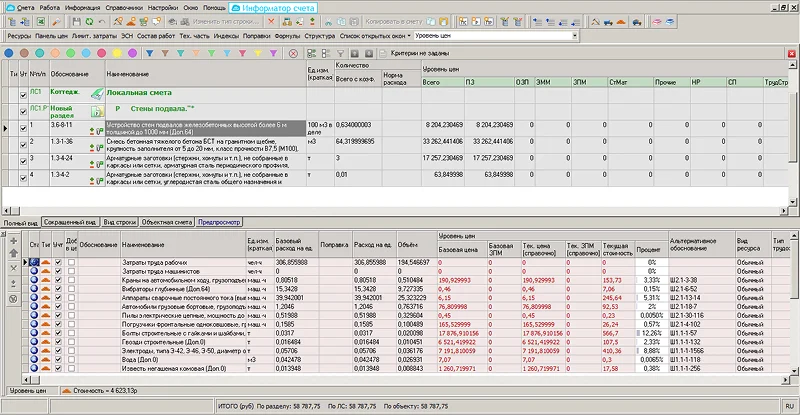Click the 'Лимит. затраты' toolbar button
800x415 pixels.
click(x=96, y=35)
